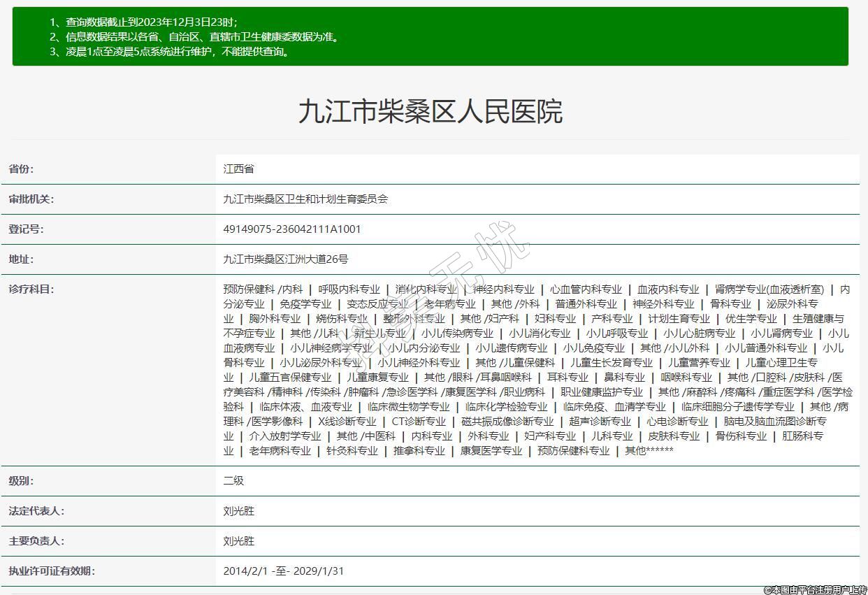Click CT诊断专业 in the department list

click(419, 422)
